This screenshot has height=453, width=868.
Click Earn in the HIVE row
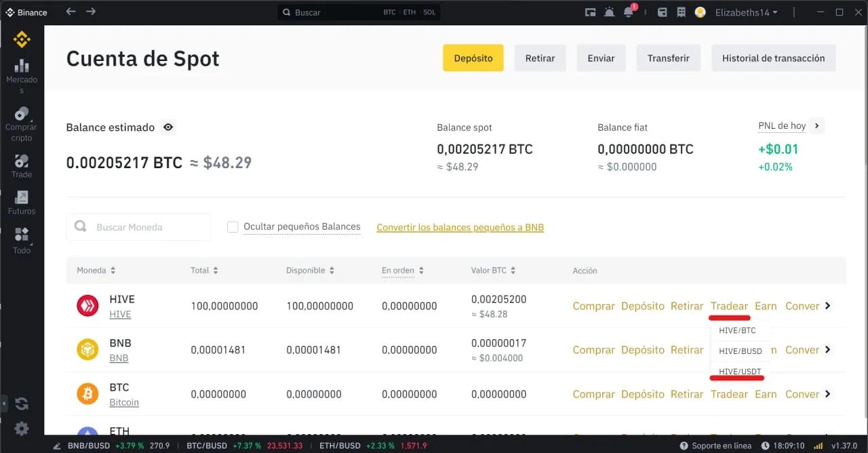pyautogui.click(x=766, y=306)
